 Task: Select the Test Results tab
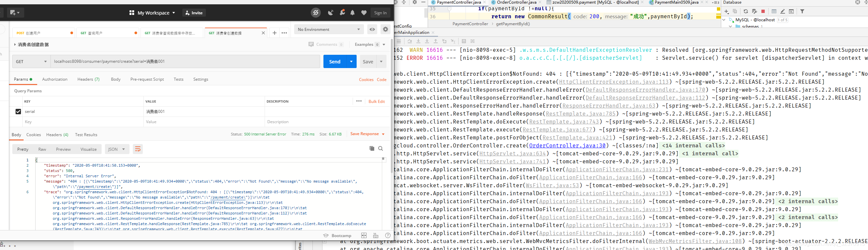click(86, 134)
